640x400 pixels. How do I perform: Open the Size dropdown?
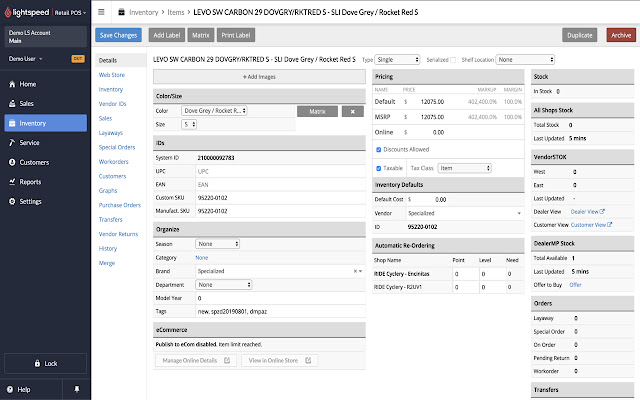pyautogui.click(x=189, y=124)
